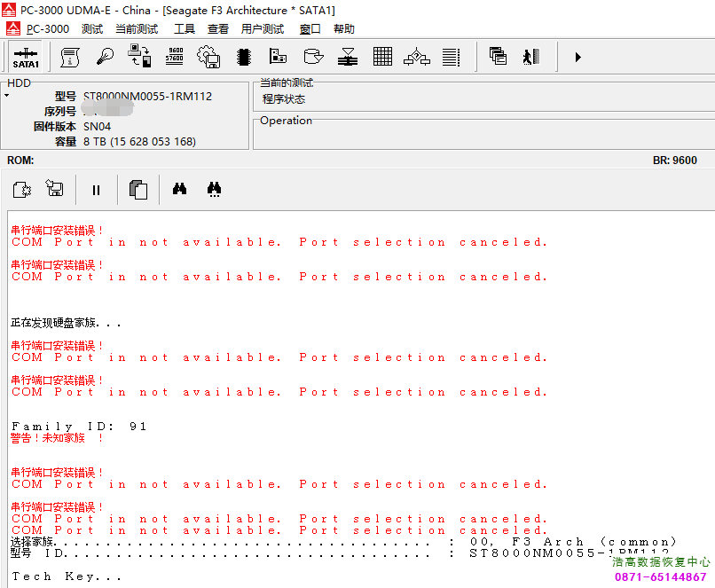Click the text lines list icon

452,58
